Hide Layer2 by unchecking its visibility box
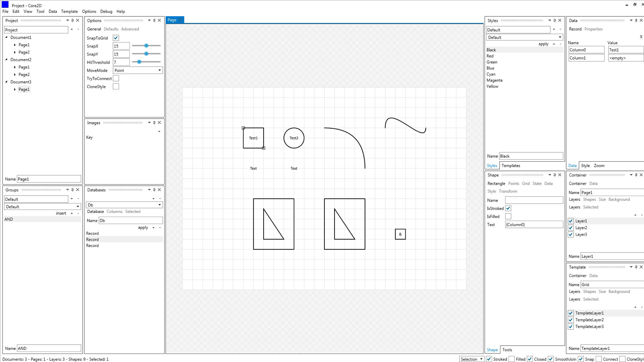 point(571,228)
